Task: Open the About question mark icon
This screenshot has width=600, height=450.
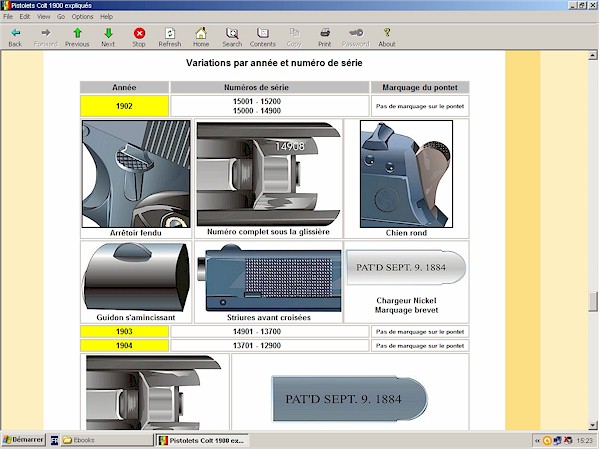Action: 387,33
